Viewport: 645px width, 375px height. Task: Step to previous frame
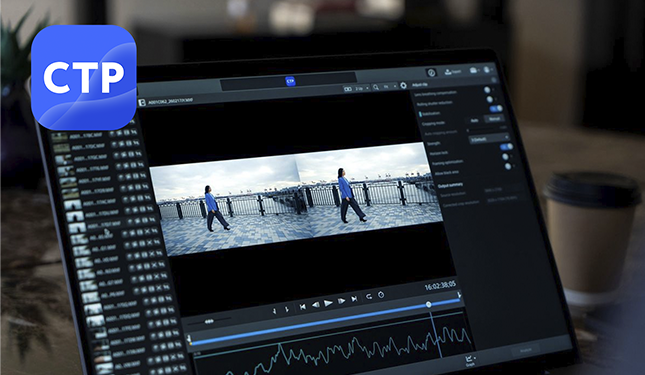pyautogui.click(x=316, y=305)
